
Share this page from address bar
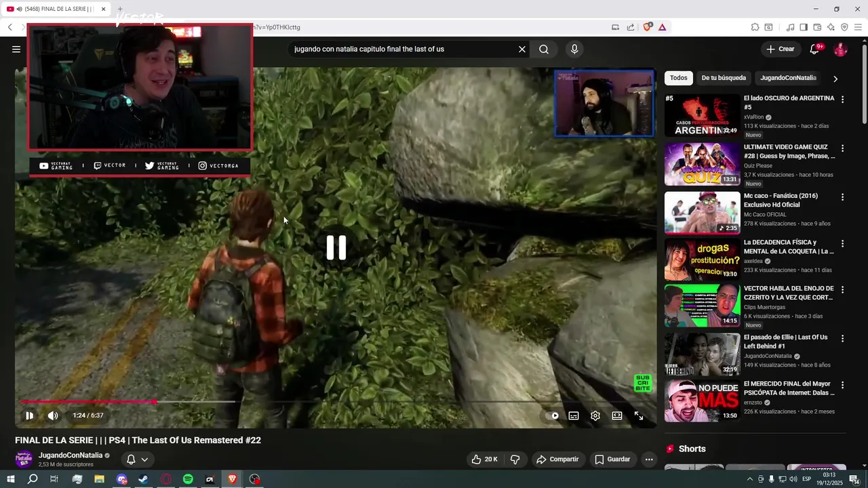point(631,27)
